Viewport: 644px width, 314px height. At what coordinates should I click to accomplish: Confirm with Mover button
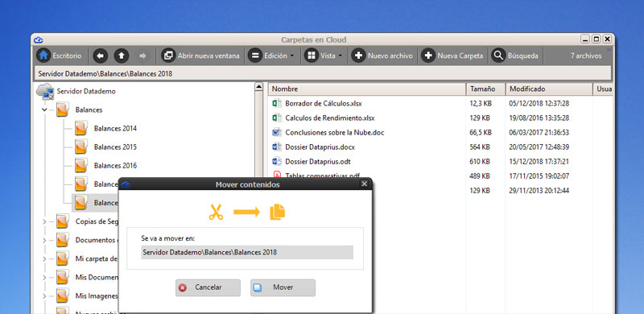(x=283, y=287)
